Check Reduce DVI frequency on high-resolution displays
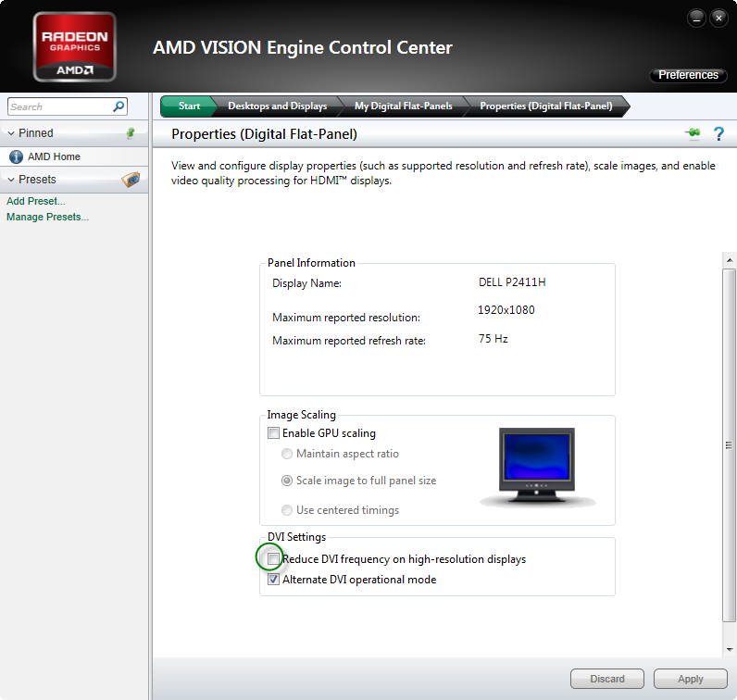737x700 pixels. coord(273,558)
